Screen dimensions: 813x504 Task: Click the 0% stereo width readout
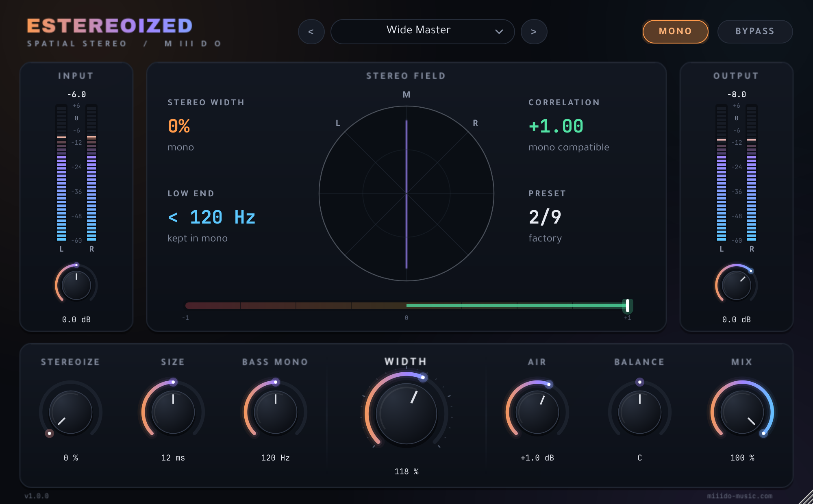[x=179, y=126]
